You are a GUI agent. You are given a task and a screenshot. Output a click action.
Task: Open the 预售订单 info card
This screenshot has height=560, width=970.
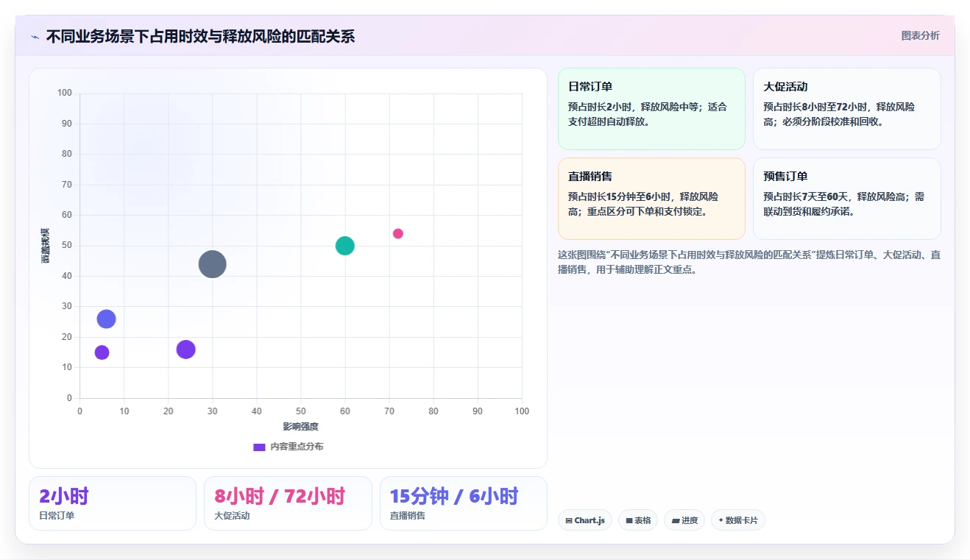click(x=846, y=199)
